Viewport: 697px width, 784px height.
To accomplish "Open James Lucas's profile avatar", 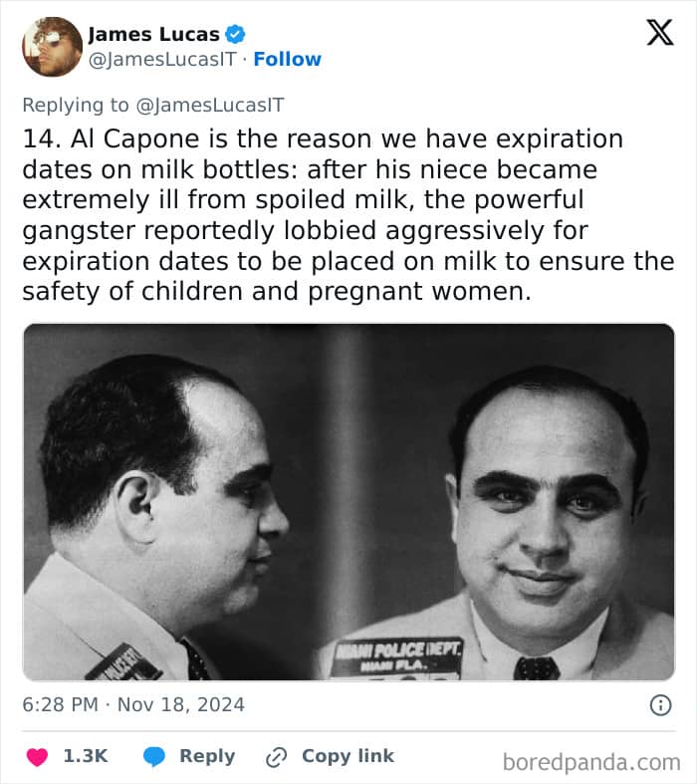I will 52,47.
